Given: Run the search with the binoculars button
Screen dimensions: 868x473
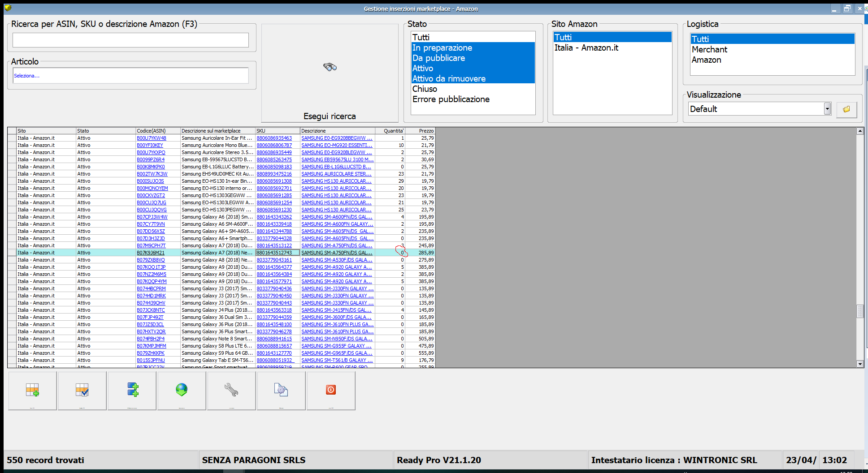Looking at the screenshot, I should tap(330, 73).
